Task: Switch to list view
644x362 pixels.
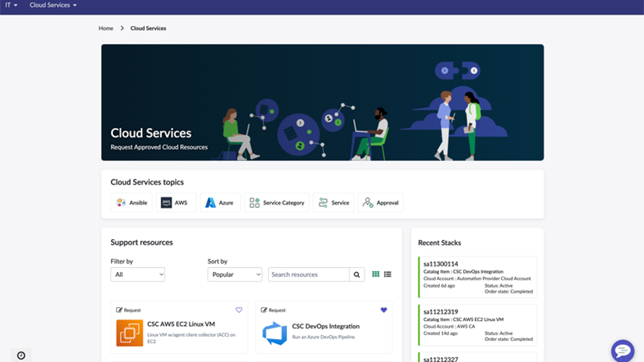Action: tap(388, 274)
